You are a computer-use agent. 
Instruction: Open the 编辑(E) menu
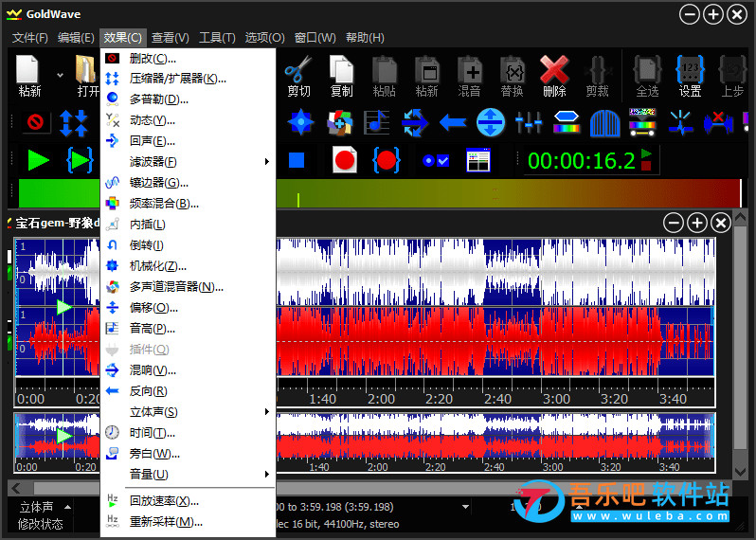[x=76, y=38]
